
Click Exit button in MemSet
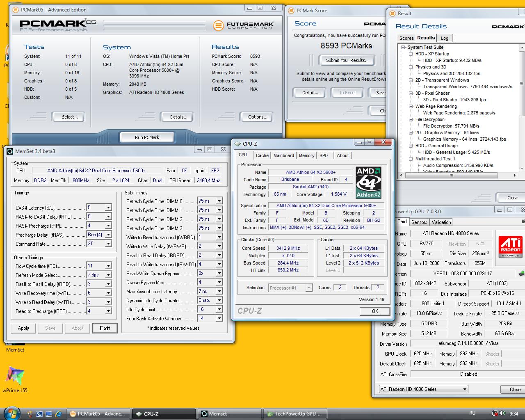point(105,328)
